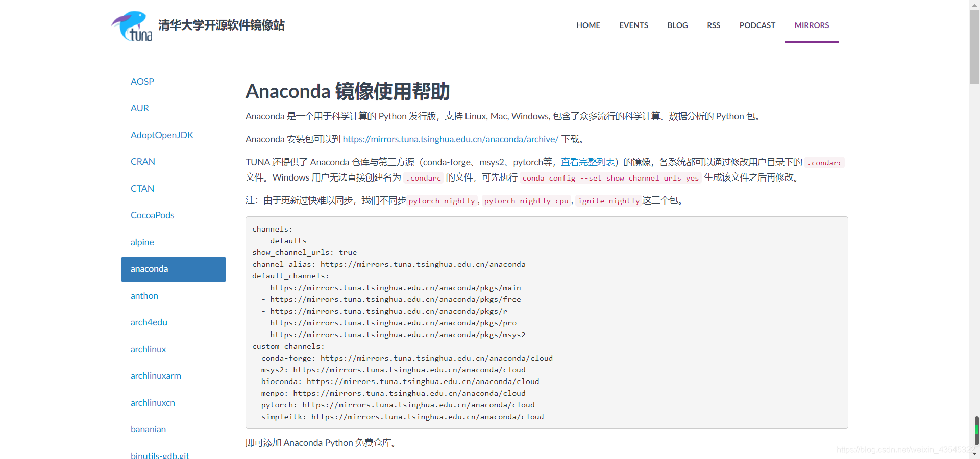The image size is (980, 459).
Task: Click the page scrollbar thumb
Action: click(974, 47)
